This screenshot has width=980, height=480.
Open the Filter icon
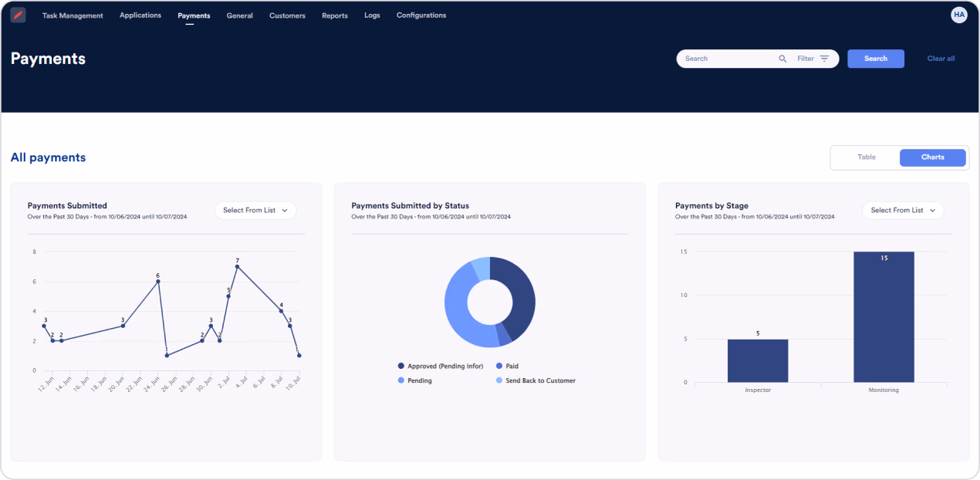(825, 59)
